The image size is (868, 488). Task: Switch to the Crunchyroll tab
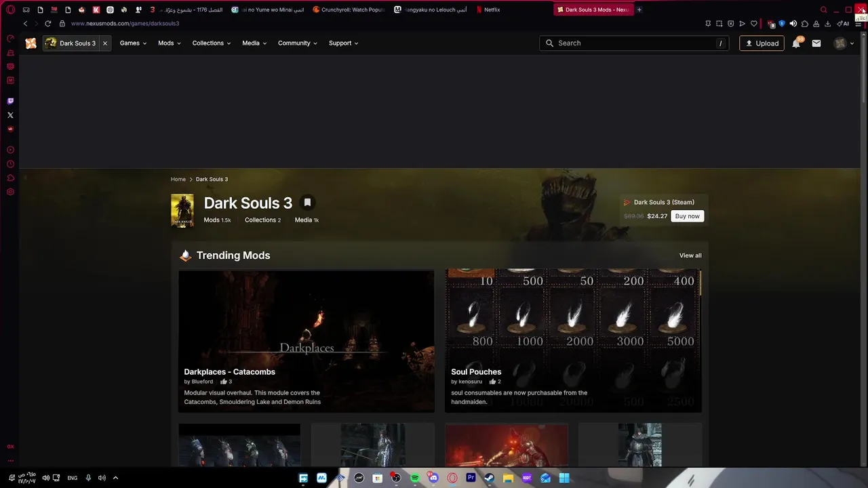pos(349,9)
